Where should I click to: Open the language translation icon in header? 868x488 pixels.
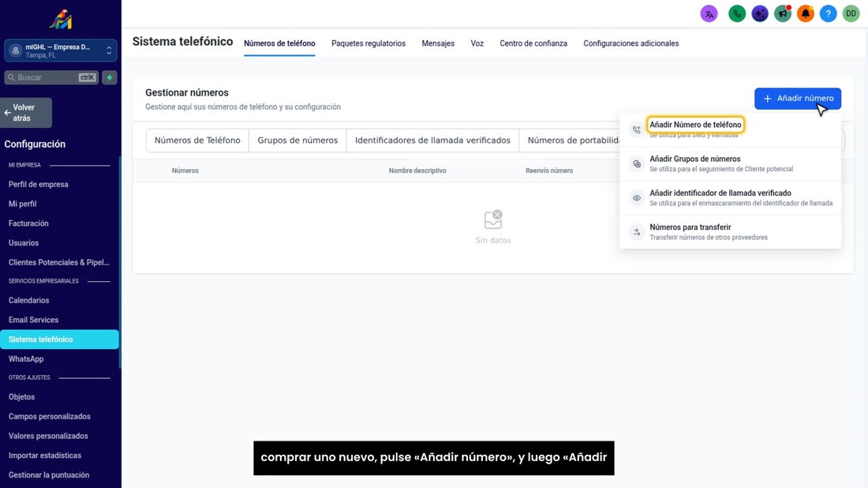[x=709, y=14]
